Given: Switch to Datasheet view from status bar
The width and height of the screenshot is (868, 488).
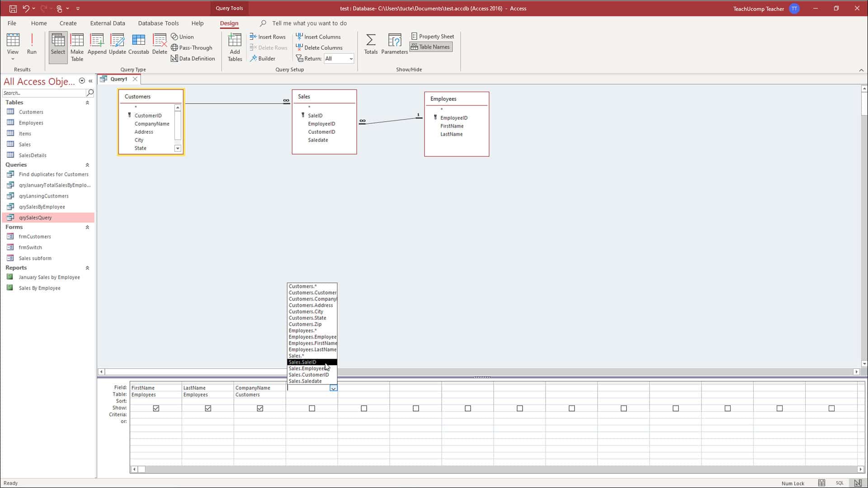Looking at the screenshot, I should pyautogui.click(x=821, y=483).
